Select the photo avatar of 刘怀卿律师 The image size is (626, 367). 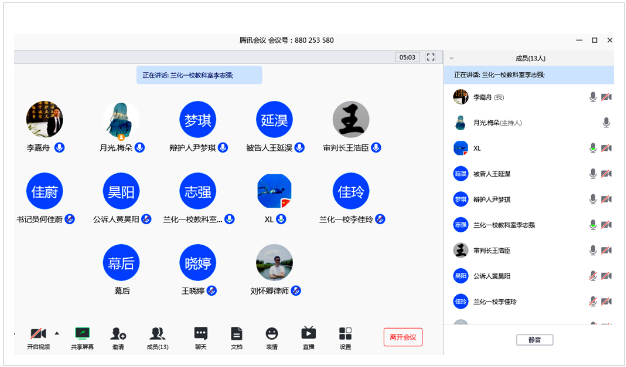[274, 263]
